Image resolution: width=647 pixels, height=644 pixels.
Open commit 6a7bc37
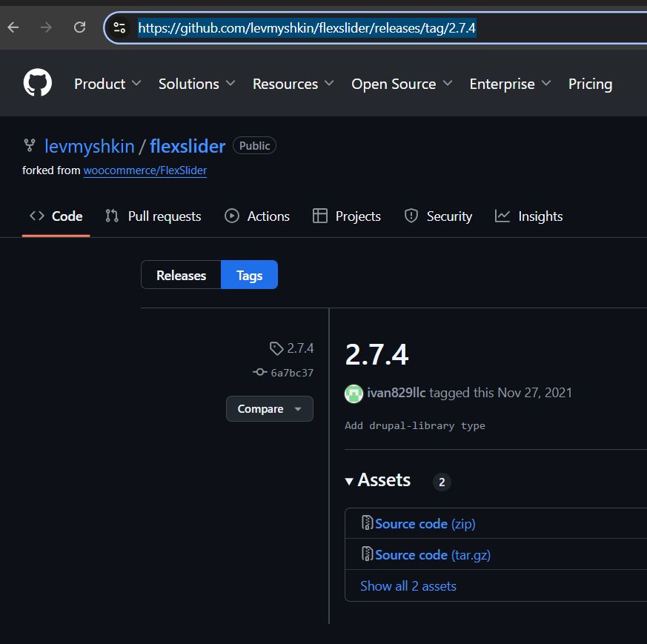click(292, 373)
